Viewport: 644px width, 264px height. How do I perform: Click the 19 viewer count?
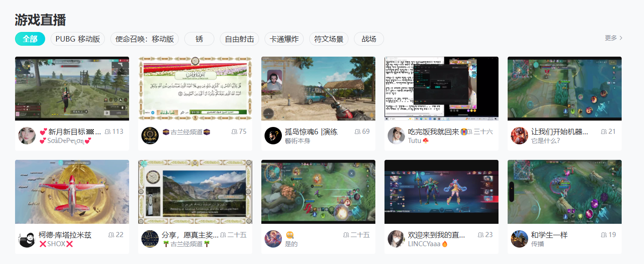[608, 235]
